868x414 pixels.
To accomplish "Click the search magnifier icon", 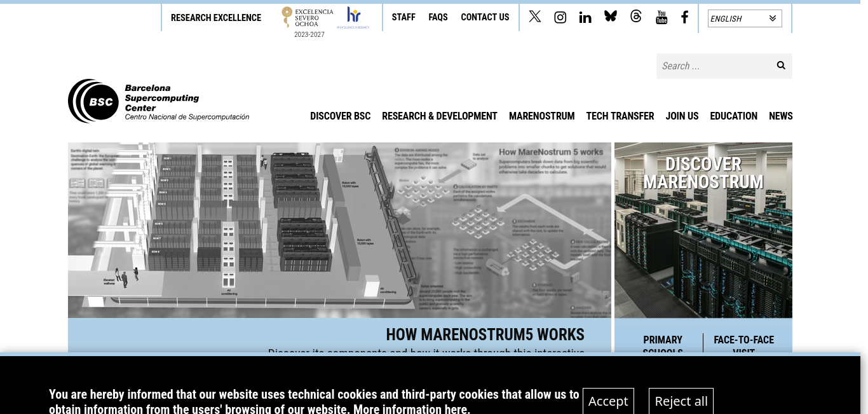I will (x=781, y=66).
